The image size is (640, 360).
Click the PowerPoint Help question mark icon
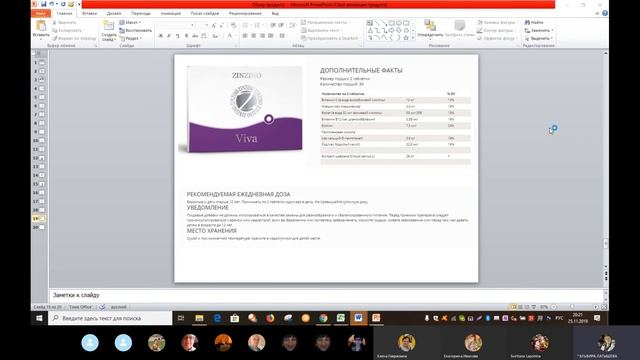(604, 13)
